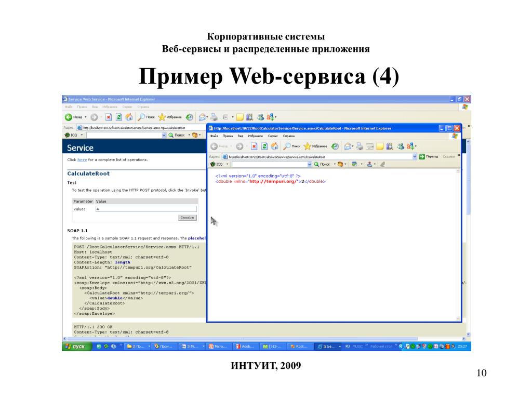Click Refresh icon in the CalculateRoot window toolbar
This screenshot has width=532, height=399.
[264, 146]
